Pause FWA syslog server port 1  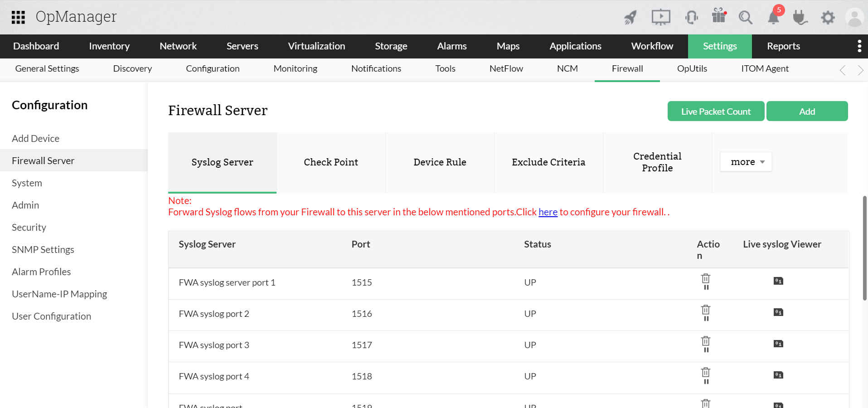(706, 287)
